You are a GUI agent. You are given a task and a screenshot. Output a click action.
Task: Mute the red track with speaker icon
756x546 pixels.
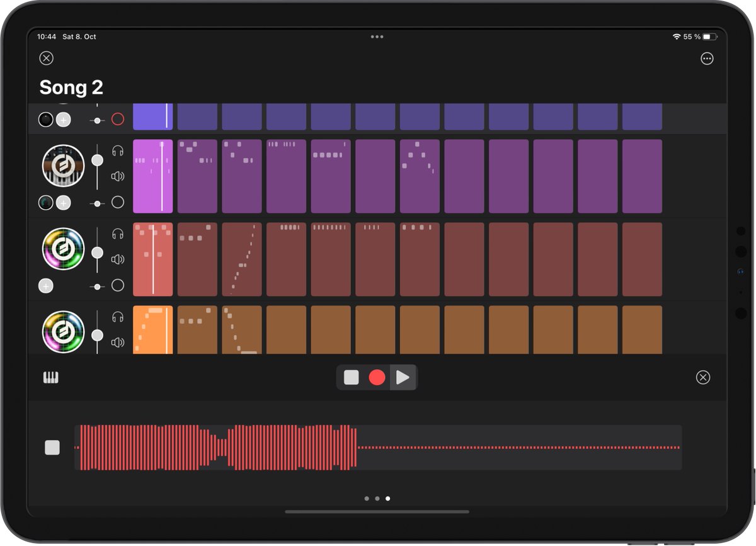118,259
